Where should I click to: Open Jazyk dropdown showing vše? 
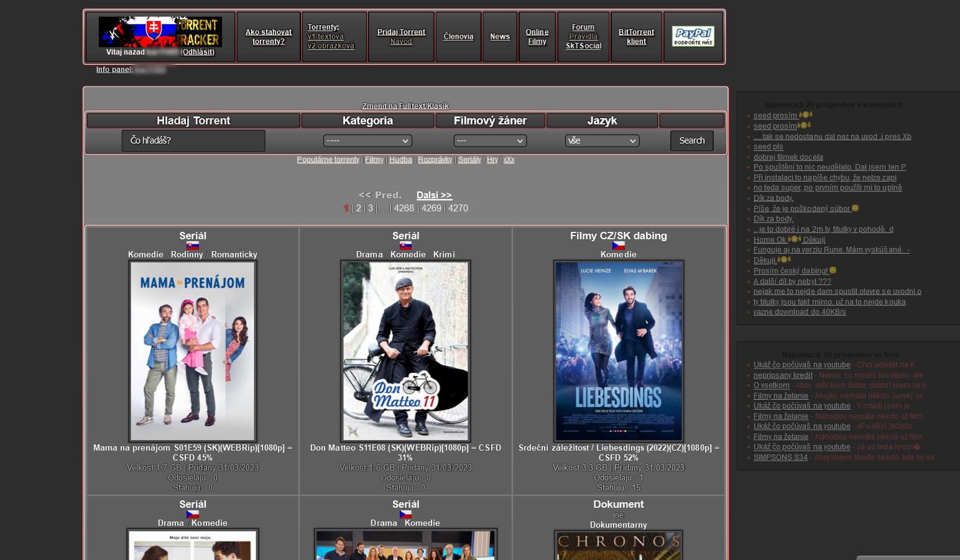602,141
